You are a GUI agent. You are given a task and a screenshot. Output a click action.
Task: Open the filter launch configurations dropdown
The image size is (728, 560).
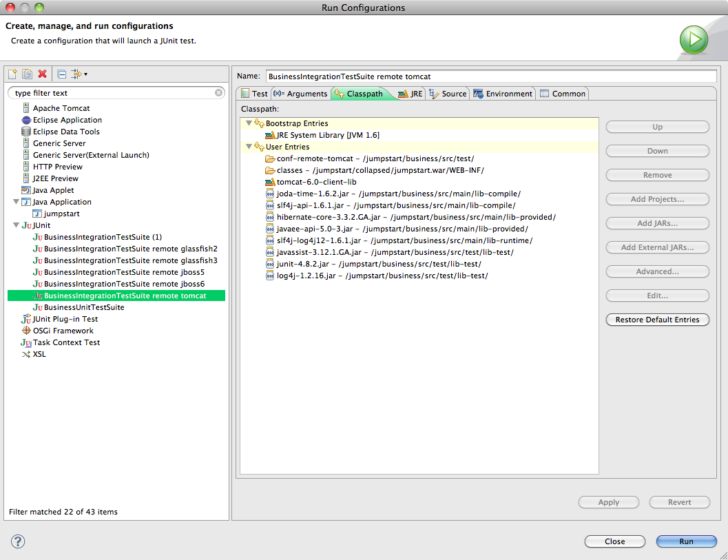click(79, 74)
